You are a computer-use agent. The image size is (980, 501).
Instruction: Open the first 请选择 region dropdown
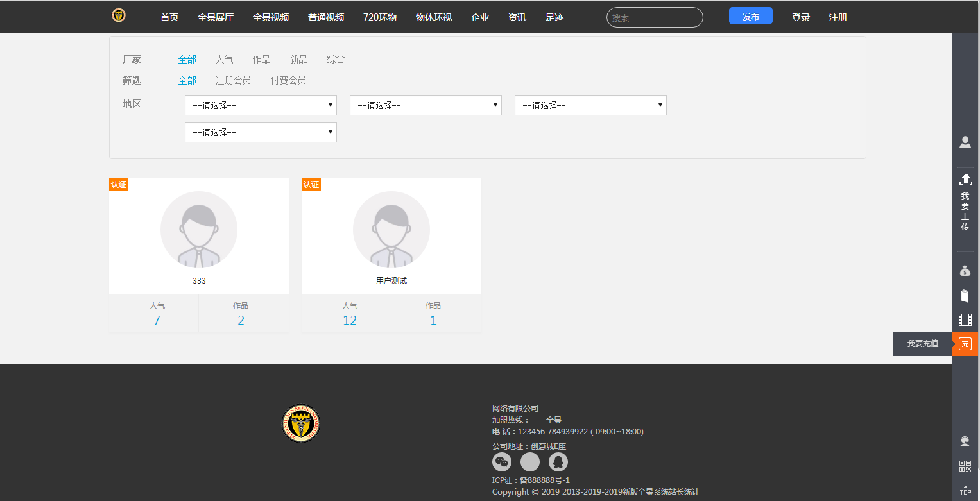260,105
